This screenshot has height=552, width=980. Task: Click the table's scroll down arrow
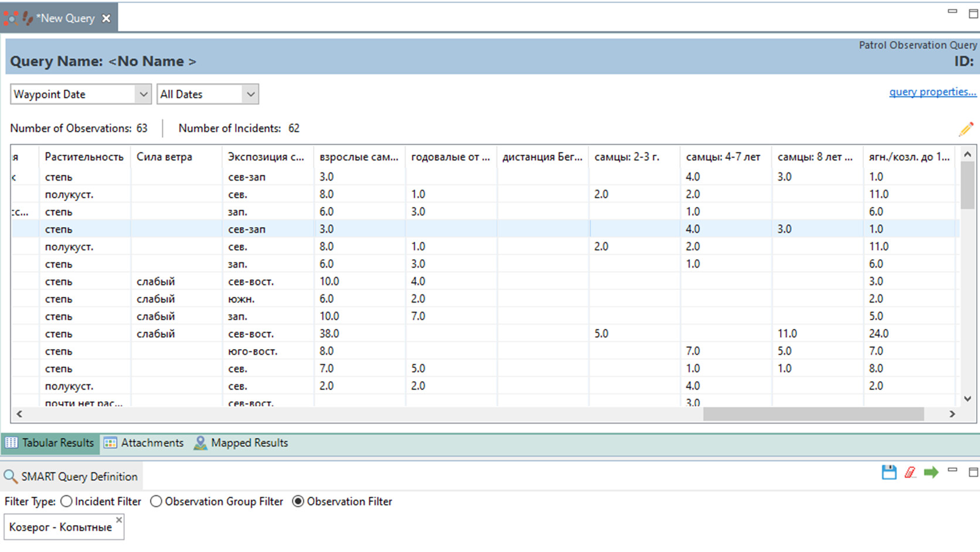point(968,399)
